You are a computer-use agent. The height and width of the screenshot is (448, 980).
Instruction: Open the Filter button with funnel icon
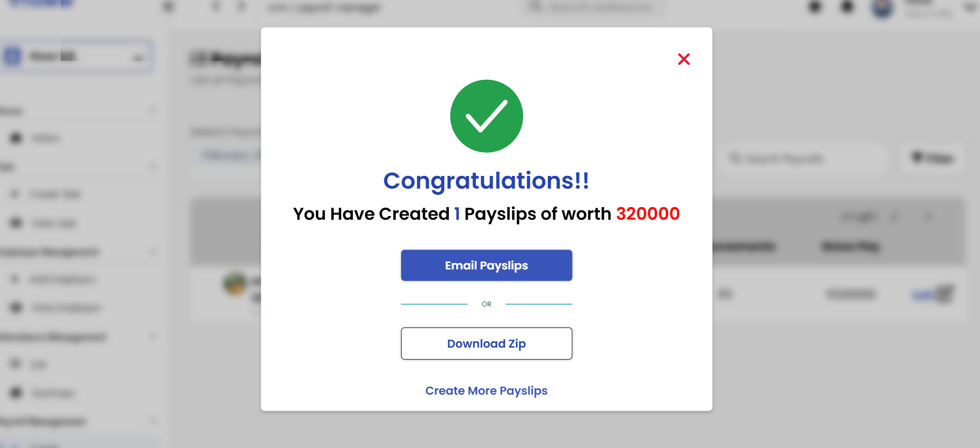(x=933, y=158)
